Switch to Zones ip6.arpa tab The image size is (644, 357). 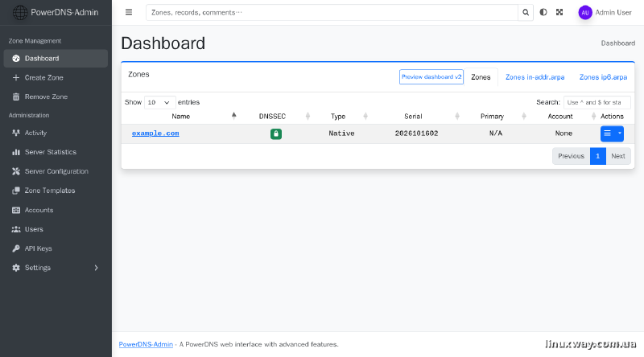[x=603, y=77]
